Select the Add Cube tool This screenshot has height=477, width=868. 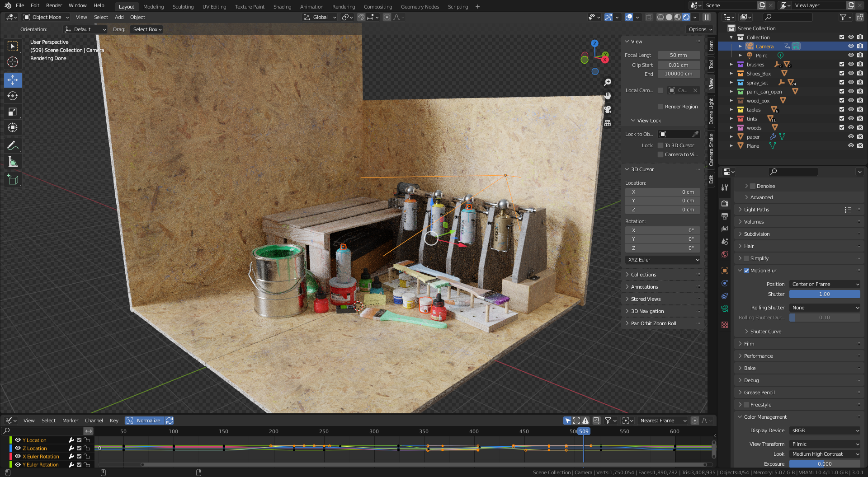pos(13,179)
